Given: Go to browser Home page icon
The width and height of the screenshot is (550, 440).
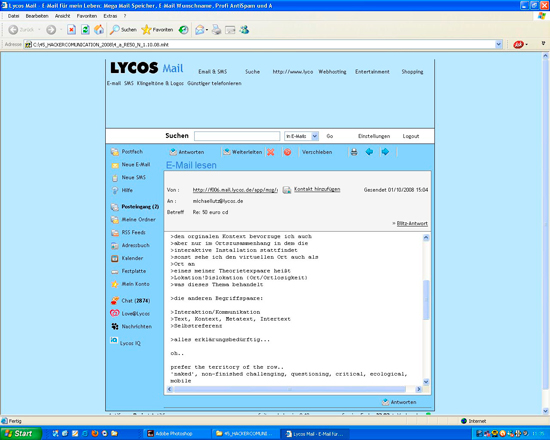Looking at the screenshot, I should (x=99, y=30).
